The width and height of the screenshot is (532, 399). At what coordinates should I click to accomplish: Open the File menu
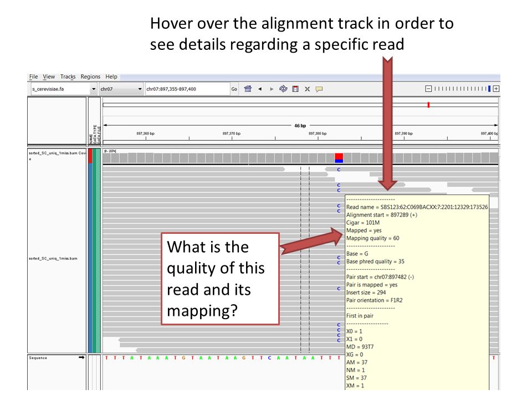coord(33,76)
